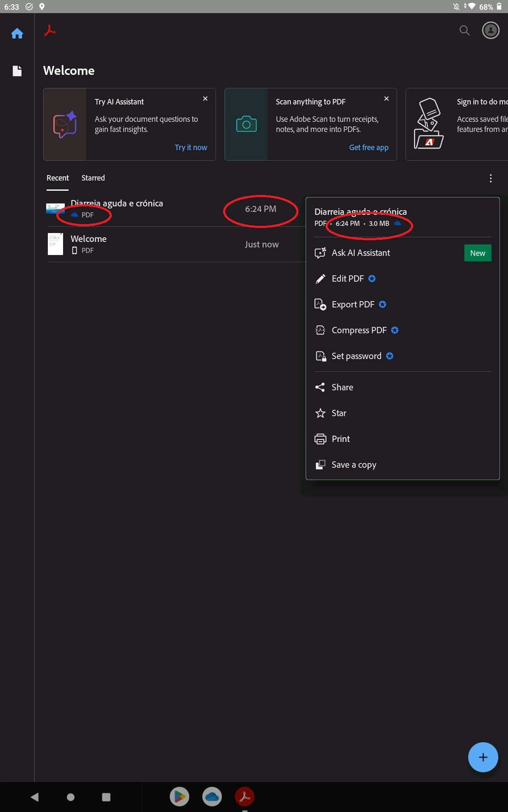
Task: Open OneDrive app from taskbar
Action: point(212,797)
